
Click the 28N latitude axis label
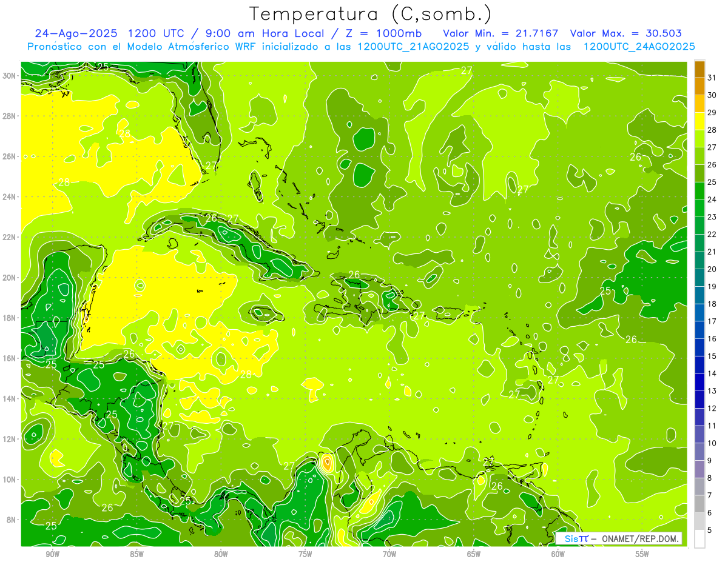pyautogui.click(x=10, y=116)
